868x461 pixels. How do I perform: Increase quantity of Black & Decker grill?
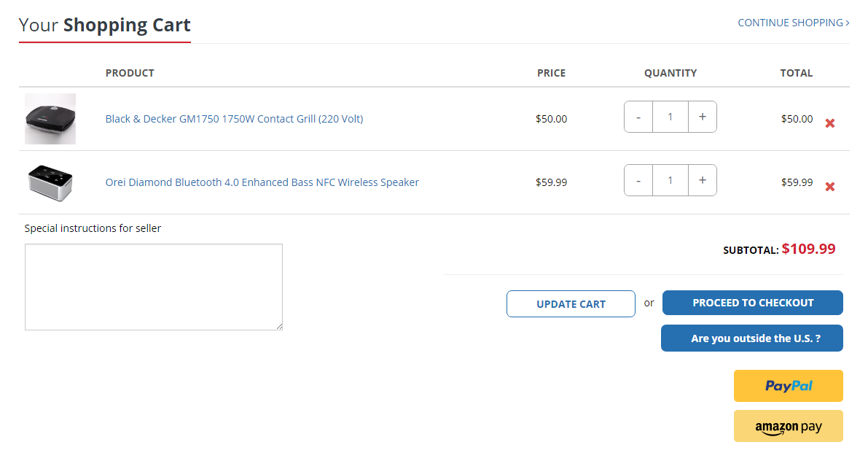tap(702, 117)
